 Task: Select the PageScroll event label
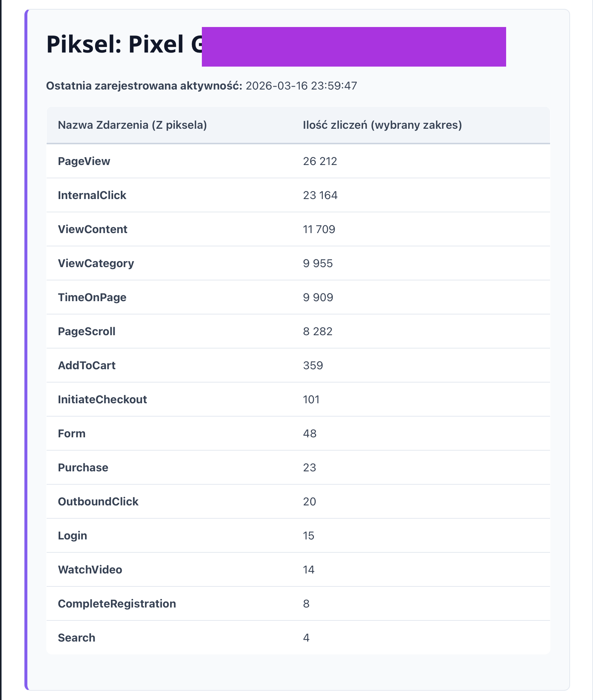pyautogui.click(x=87, y=332)
